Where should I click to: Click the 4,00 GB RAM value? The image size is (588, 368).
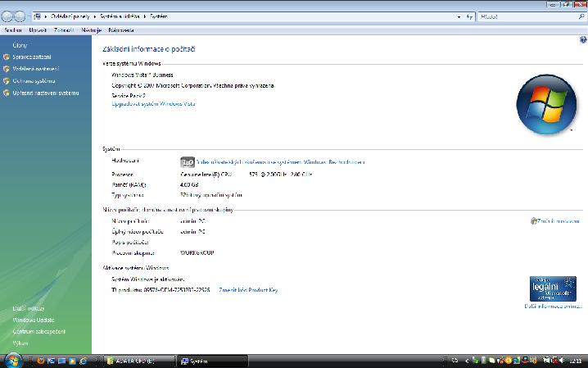pyautogui.click(x=189, y=184)
